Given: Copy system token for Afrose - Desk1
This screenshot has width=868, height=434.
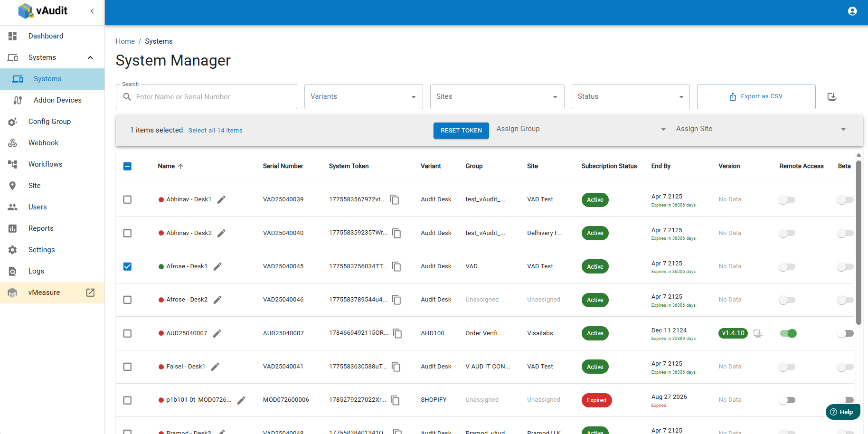Looking at the screenshot, I should coord(396,267).
